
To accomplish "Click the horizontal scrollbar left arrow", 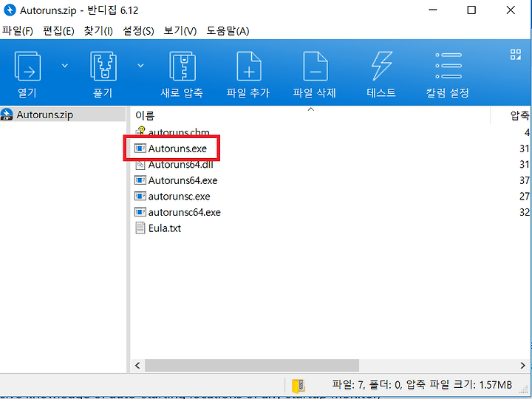I will tap(137, 366).
